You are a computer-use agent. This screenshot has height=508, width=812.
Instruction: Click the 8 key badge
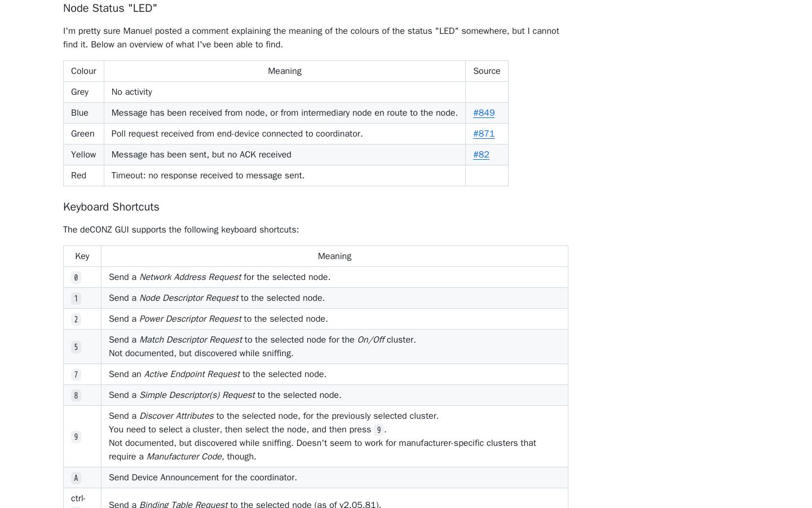click(76, 396)
